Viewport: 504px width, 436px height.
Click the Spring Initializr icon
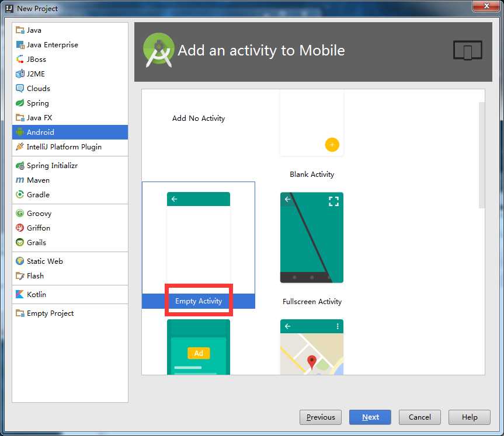(20, 166)
